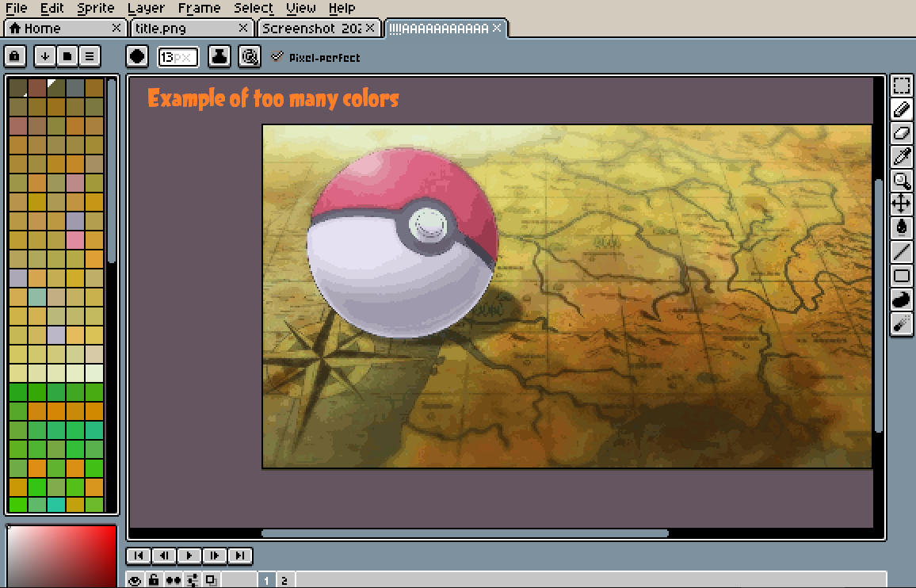Select the Zoom tool
Viewport: 916px width, 588px height.
coord(902,180)
